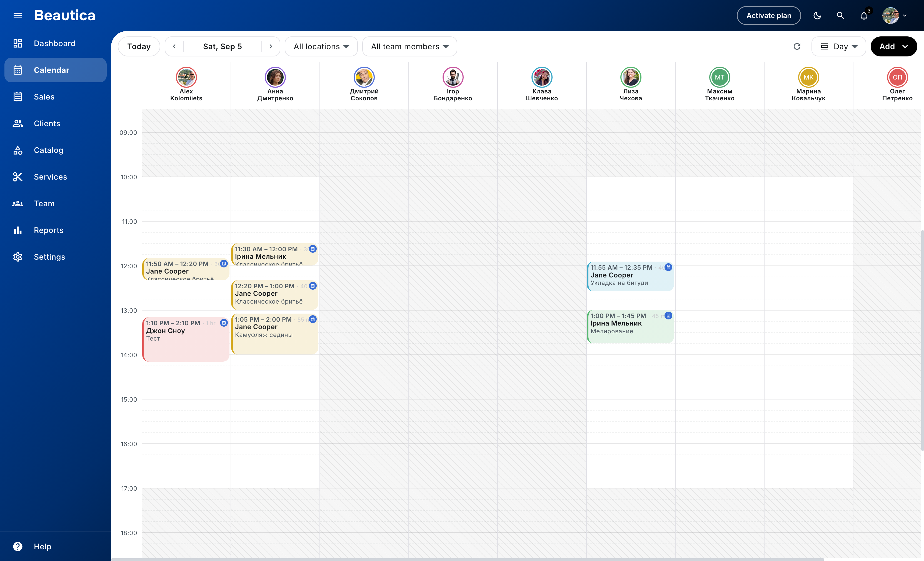Open Team in sidebar
924x561 pixels.
[56, 203]
